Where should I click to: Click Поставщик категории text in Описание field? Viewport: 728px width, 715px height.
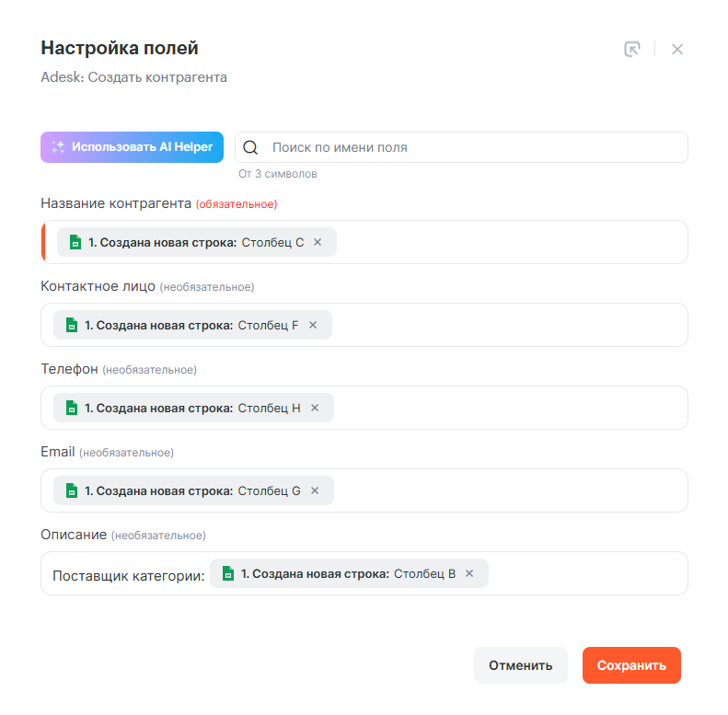click(129, 576)
